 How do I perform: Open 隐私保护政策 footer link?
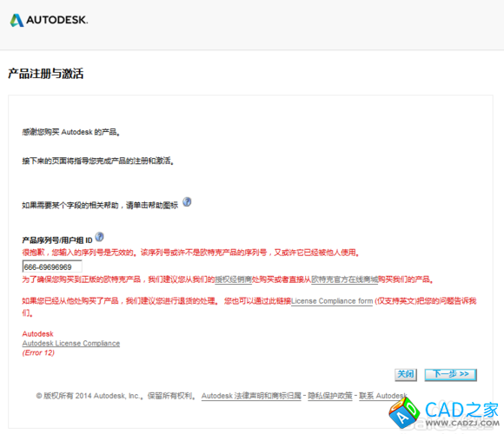click(x=330, y=396)
